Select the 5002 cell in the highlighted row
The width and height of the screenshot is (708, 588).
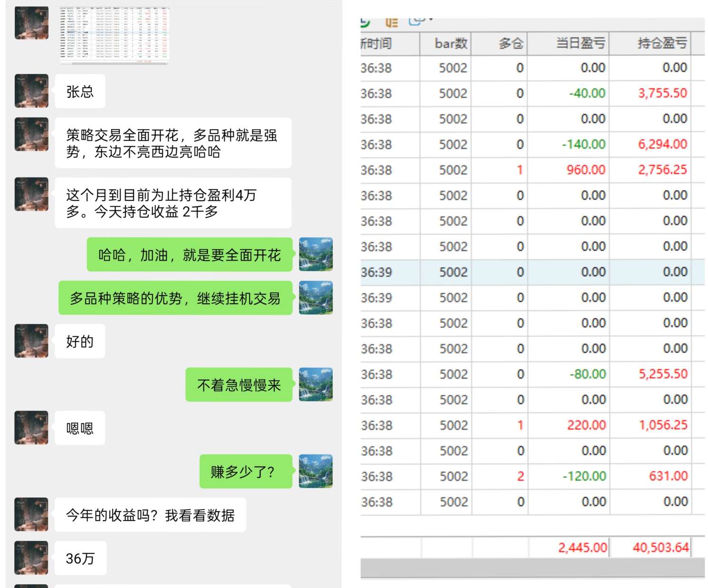click(x=445, y=272)
